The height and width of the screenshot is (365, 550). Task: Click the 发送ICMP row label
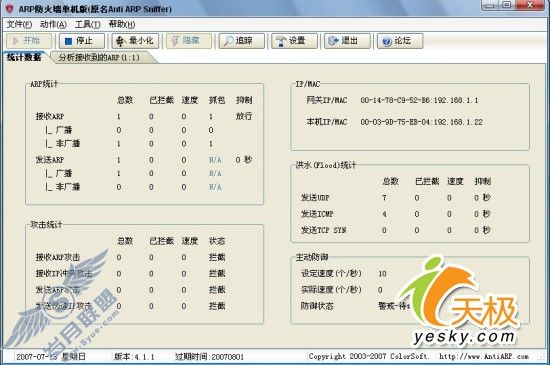317,214
